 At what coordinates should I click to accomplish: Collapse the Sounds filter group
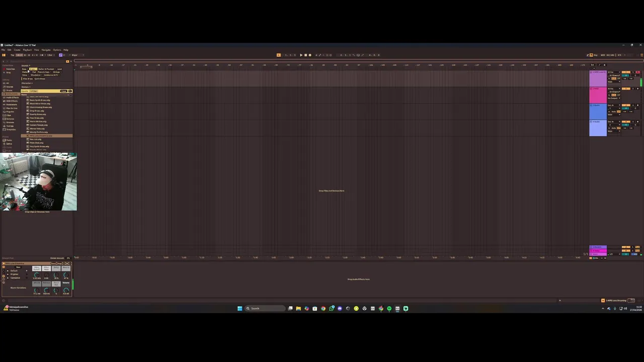coord(25,65)
